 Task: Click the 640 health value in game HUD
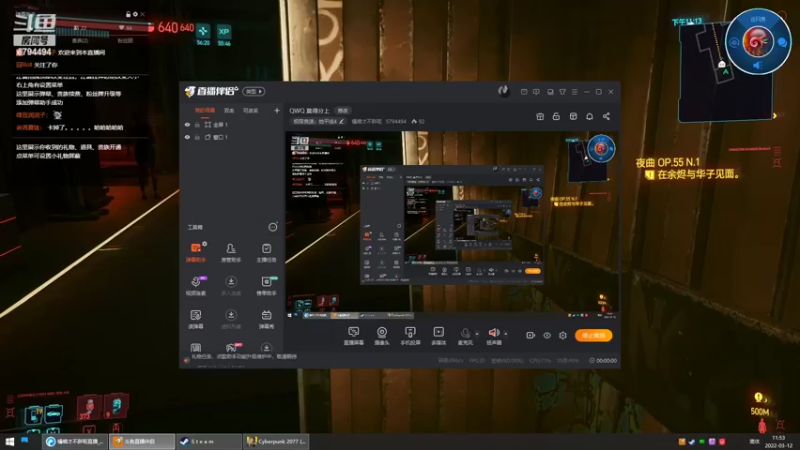click(168, 27)
